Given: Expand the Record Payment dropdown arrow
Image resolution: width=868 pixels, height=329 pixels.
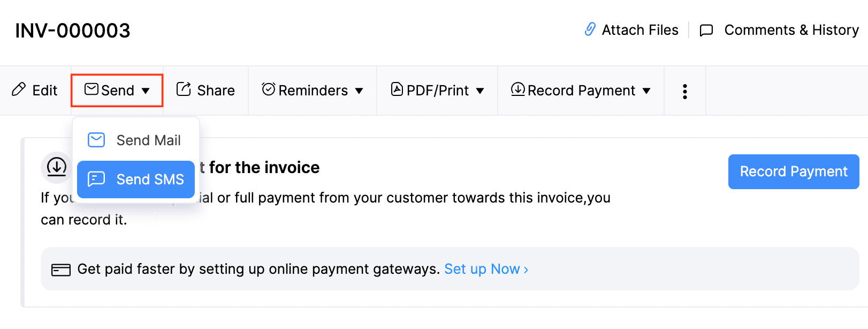Looking at the screenshot, I should 646,91.
